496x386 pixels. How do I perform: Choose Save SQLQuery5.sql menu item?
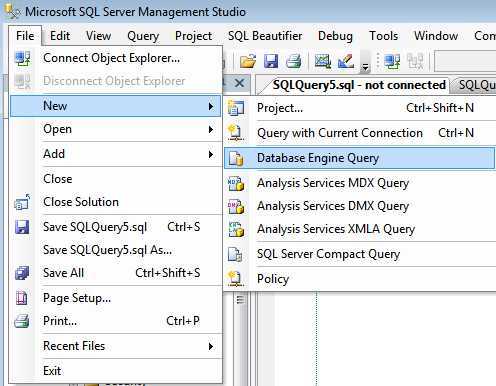[115, 227]
